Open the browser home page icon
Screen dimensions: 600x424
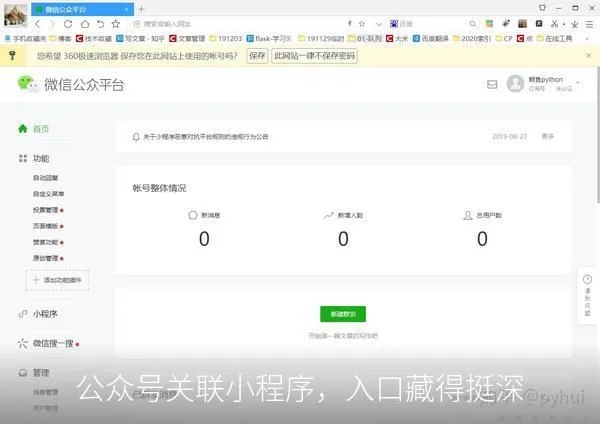[85, 24]
